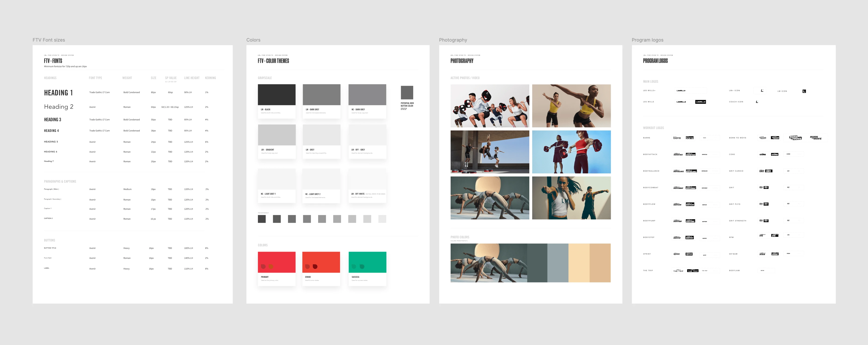
Task: Select the Colors frame label
Action: [253, 40]
